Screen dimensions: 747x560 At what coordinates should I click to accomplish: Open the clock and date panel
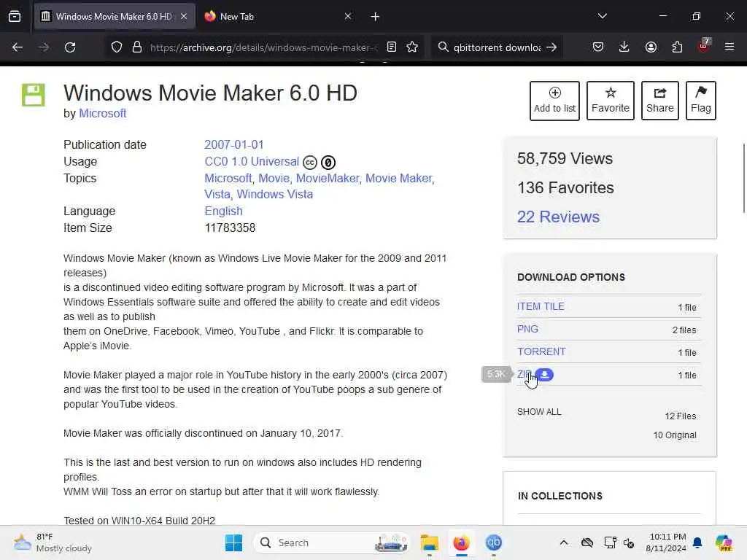(x=666, y=542)
